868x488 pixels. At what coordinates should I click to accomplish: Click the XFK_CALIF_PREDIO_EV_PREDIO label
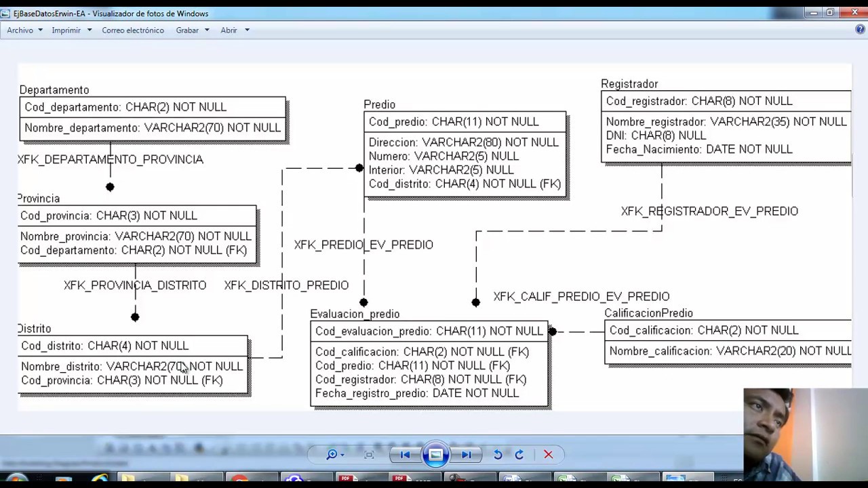pos(581,297)
